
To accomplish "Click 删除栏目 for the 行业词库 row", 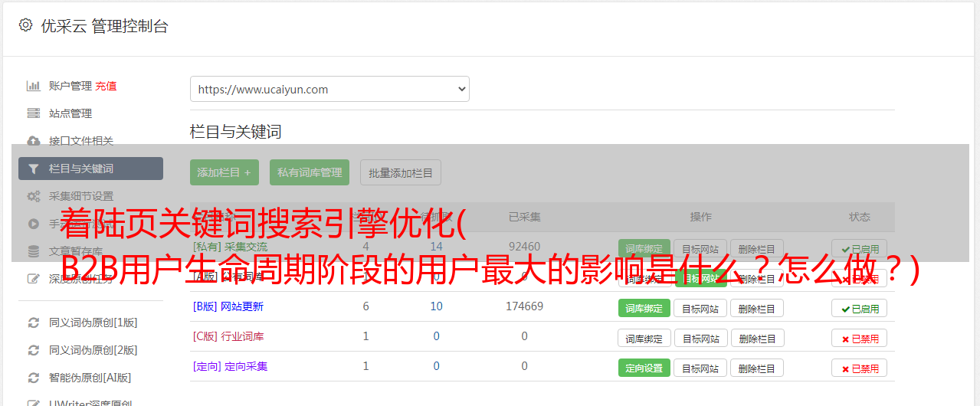I will tap(757, 338).
